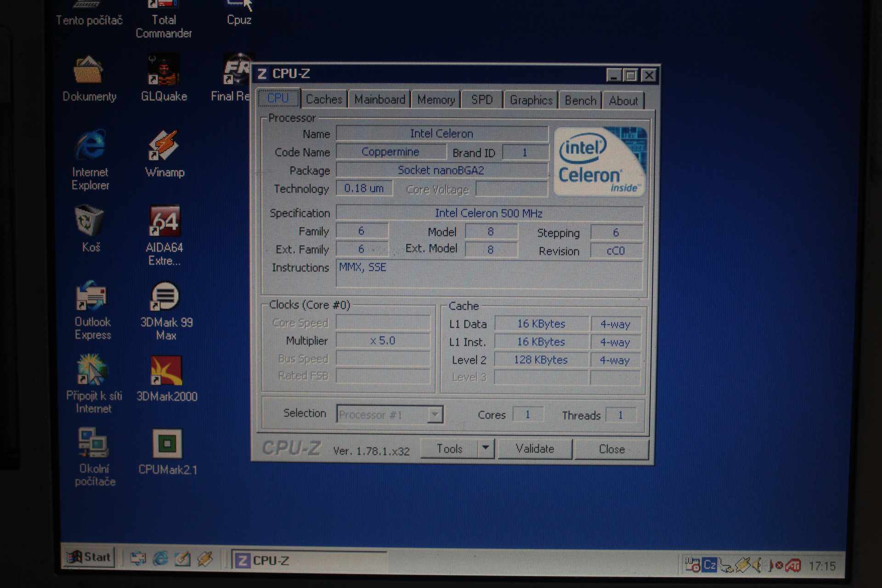Launch 3DMark 99 Max shortcut

[x=166, y=311]
